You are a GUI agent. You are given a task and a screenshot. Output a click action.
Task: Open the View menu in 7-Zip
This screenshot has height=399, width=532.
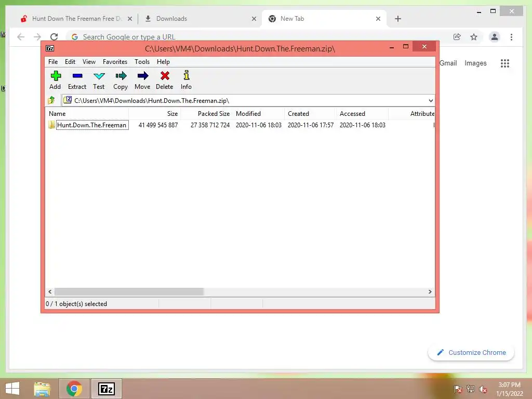coord(89,62)
